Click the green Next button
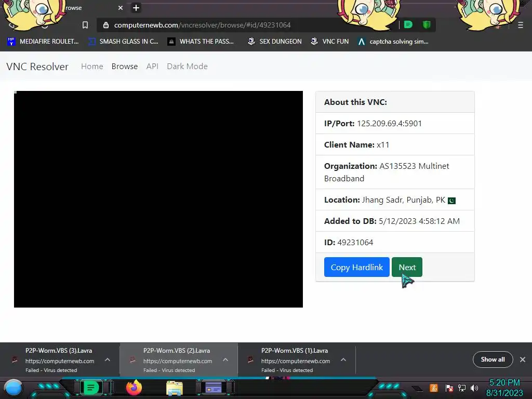Viewport: 532px width, 399px height. [x=407, y=268]
